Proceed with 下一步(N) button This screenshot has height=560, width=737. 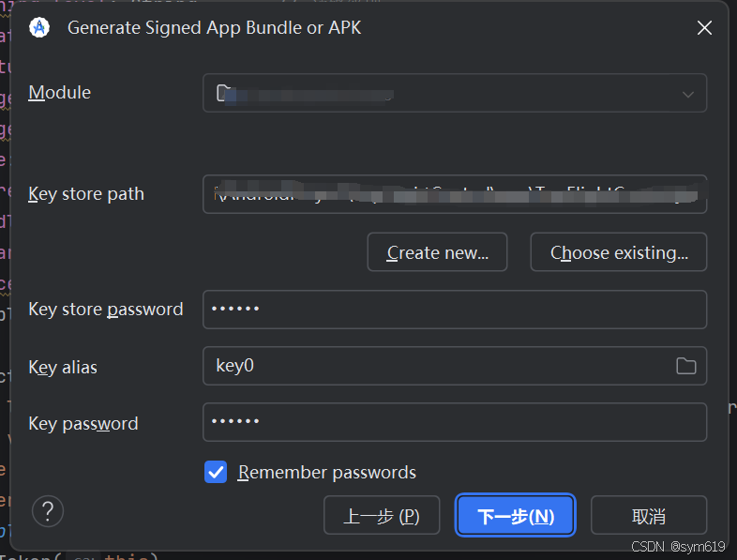515,515
